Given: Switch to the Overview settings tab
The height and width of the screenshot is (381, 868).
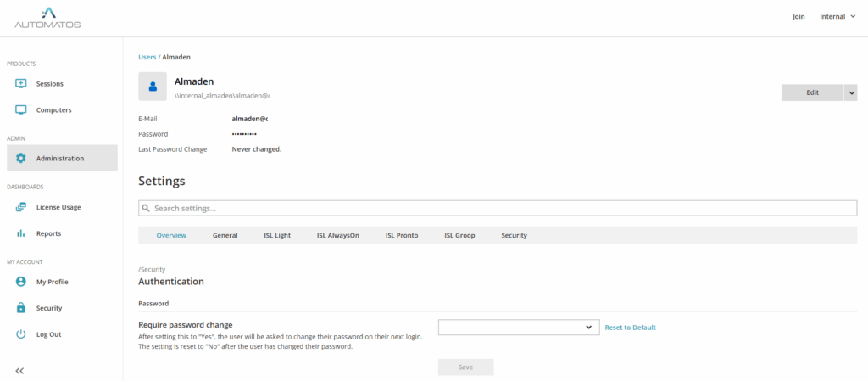Looking at the screenshot, I should click(x=171, y=235).
